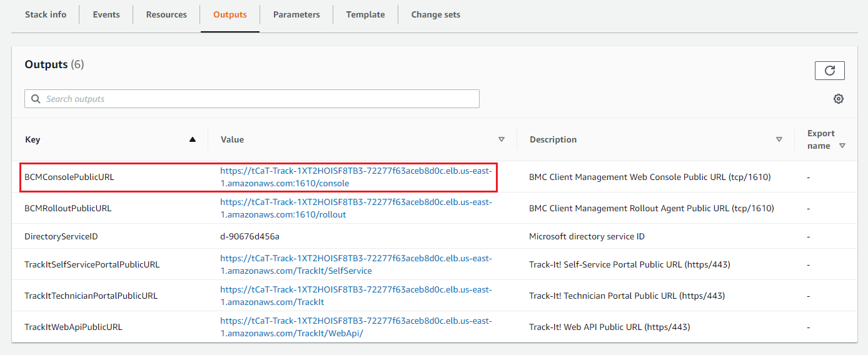Click Microsoft directory service ID description
Image resolution: width=868 pixels, height=355 pixels.
tap(587, 237)
